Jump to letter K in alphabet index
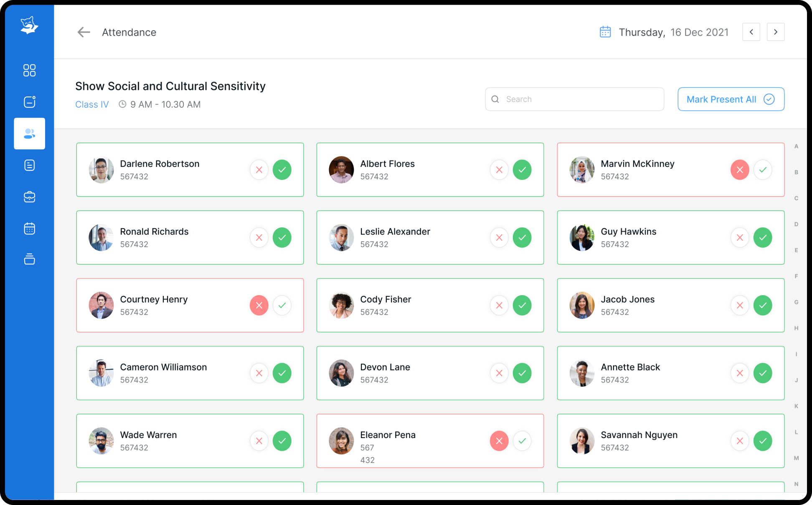Screen dimensions: 812x505 (x=796, y=406)
